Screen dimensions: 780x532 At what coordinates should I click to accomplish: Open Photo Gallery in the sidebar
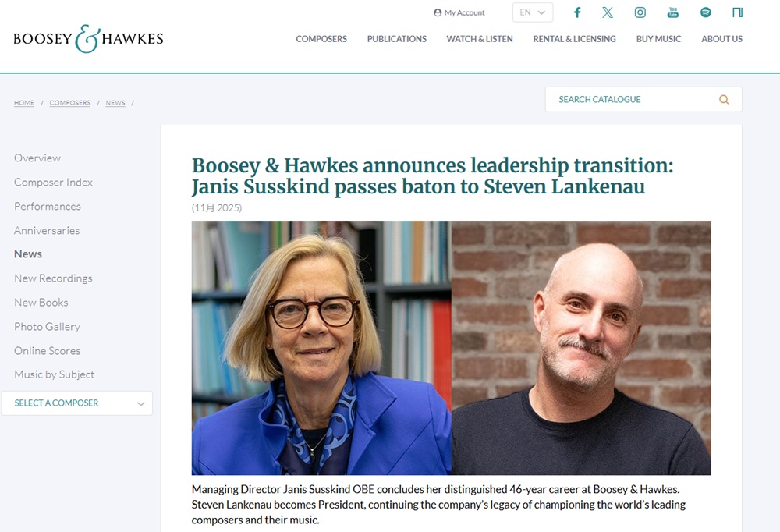(x=47, y=327)
